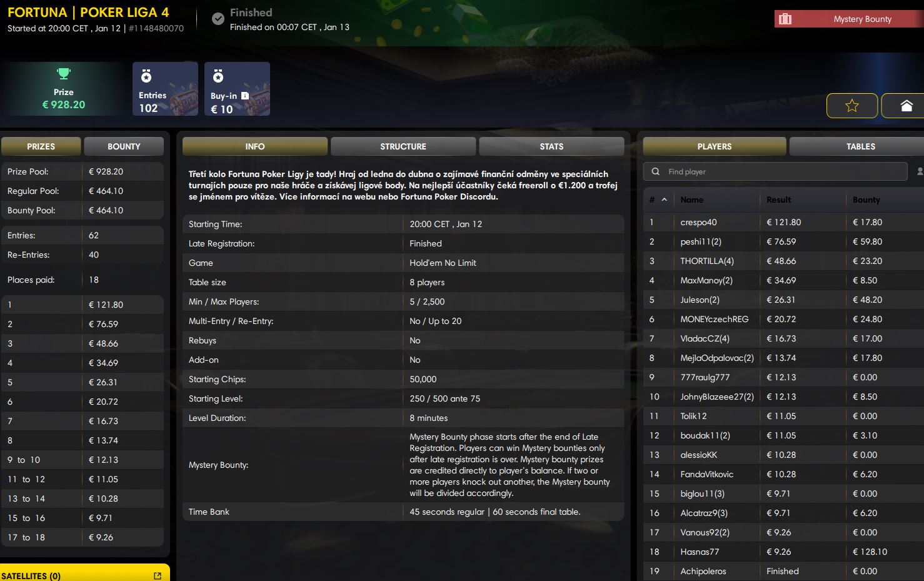The height and width of the screenshot is (581, 924).
Task: Open the TABLES tab
Action: click(x=860, y=146)
